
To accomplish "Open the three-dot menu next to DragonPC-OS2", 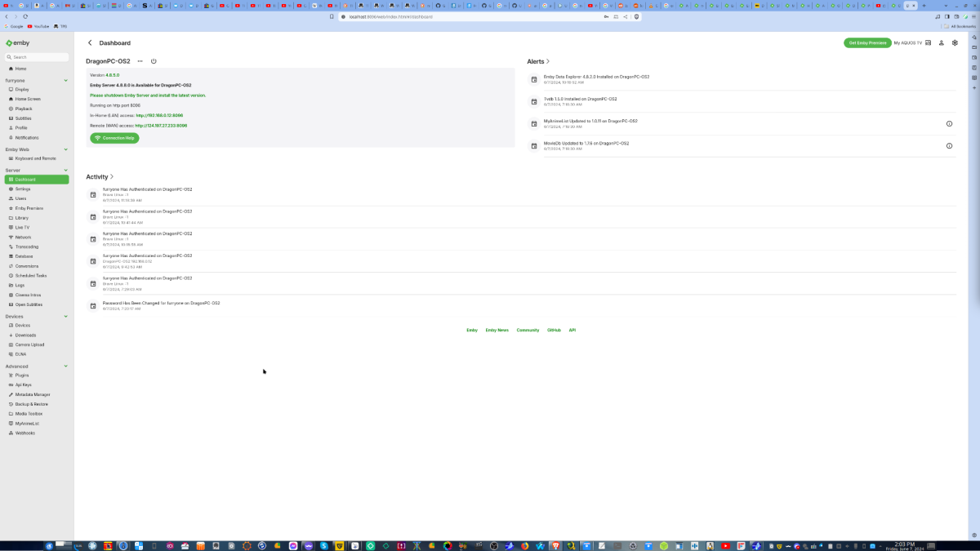I will point(140,60).
